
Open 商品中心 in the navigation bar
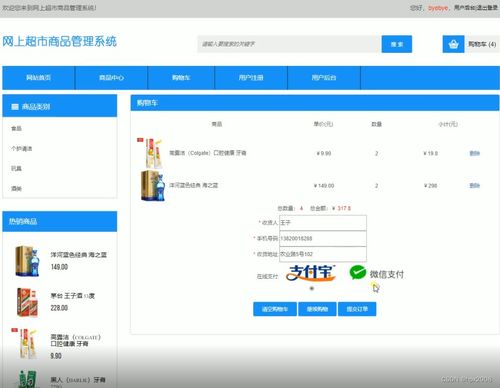(x=111, y=78)
